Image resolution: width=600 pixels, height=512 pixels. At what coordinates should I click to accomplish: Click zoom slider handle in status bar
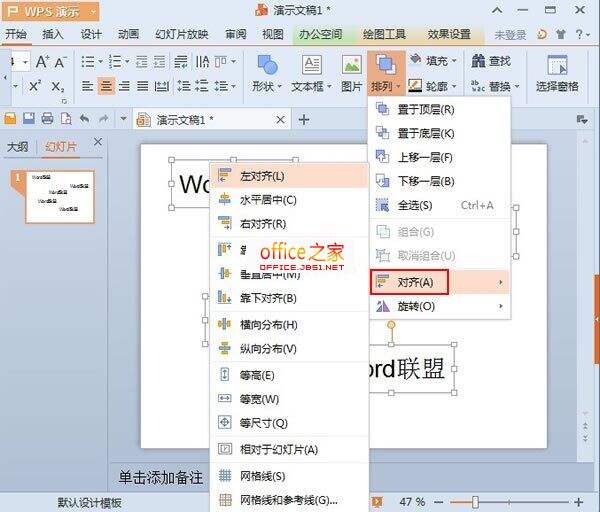point(475,502)
